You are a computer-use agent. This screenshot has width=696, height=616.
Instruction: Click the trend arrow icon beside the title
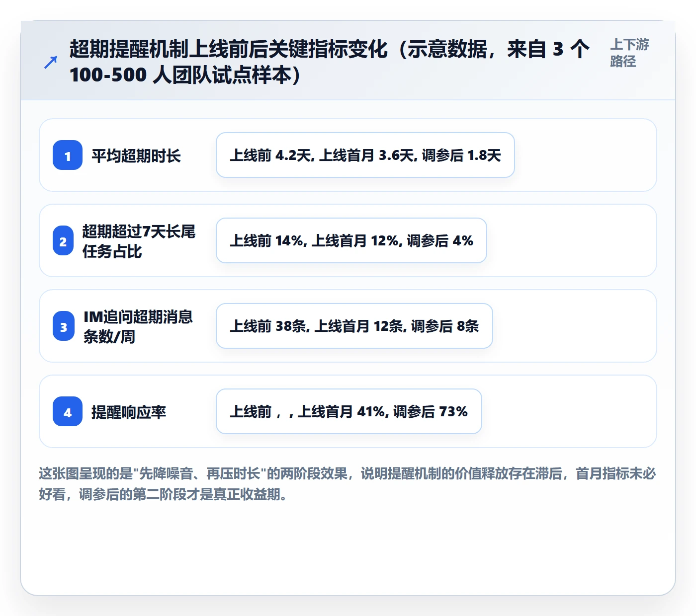(51, 62)
